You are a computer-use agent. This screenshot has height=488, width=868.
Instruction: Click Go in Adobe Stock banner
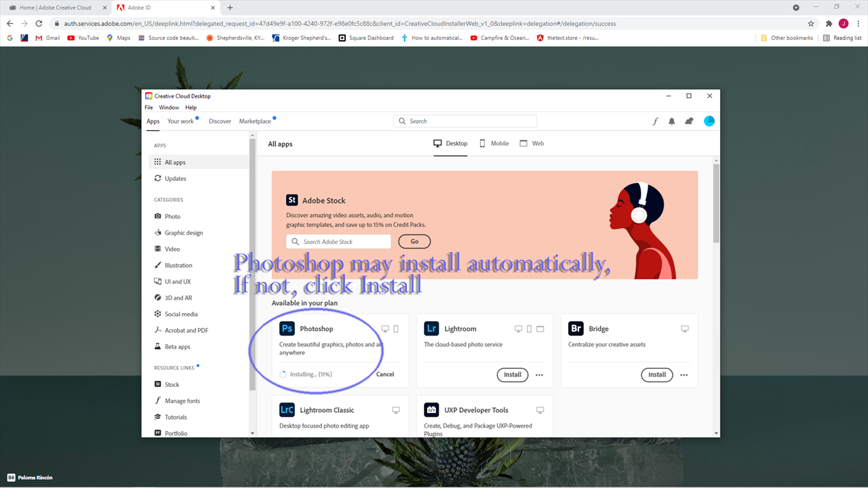click(x=414, y=241)
